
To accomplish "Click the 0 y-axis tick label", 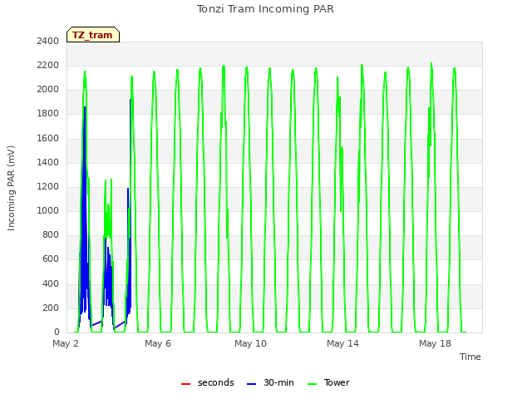I will [x=57, y=332].
